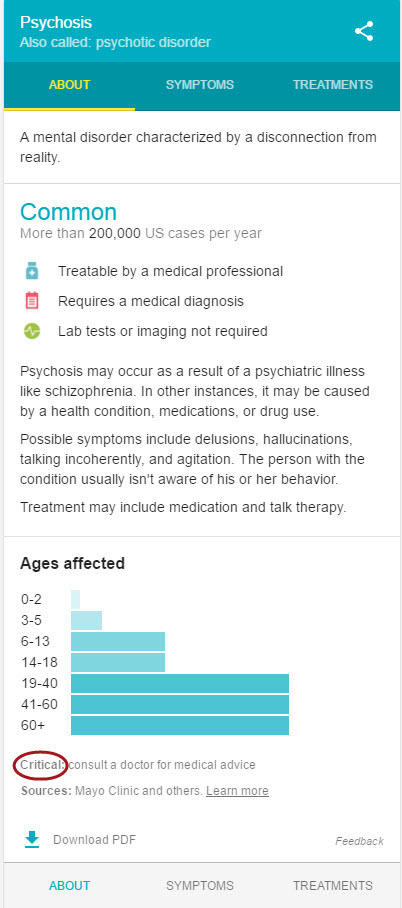402x908 pixels.
Task: Open the top SYMPTOMS tab
Action: 200,85
